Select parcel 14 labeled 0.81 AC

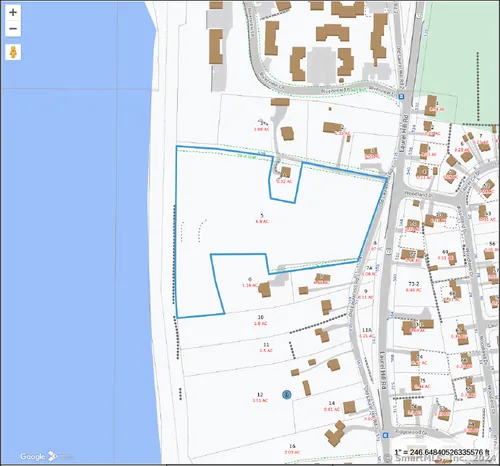pos(332,406)
